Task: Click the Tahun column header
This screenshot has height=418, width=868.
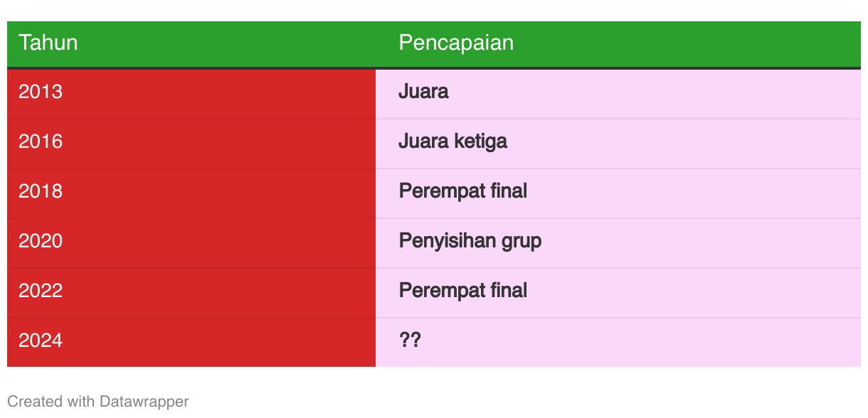Action: (191, 44)
